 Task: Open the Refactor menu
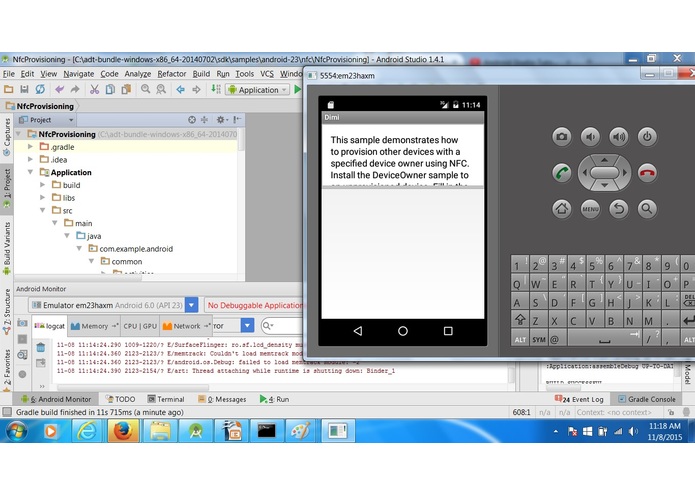172,74
